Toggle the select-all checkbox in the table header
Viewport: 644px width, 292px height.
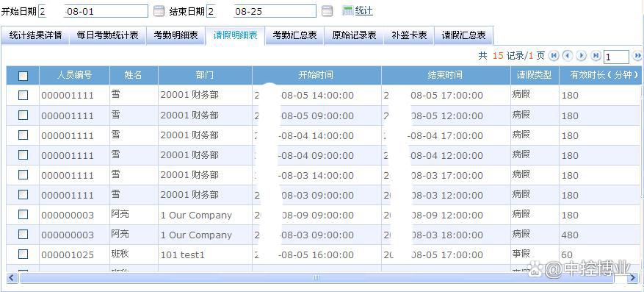23,76
